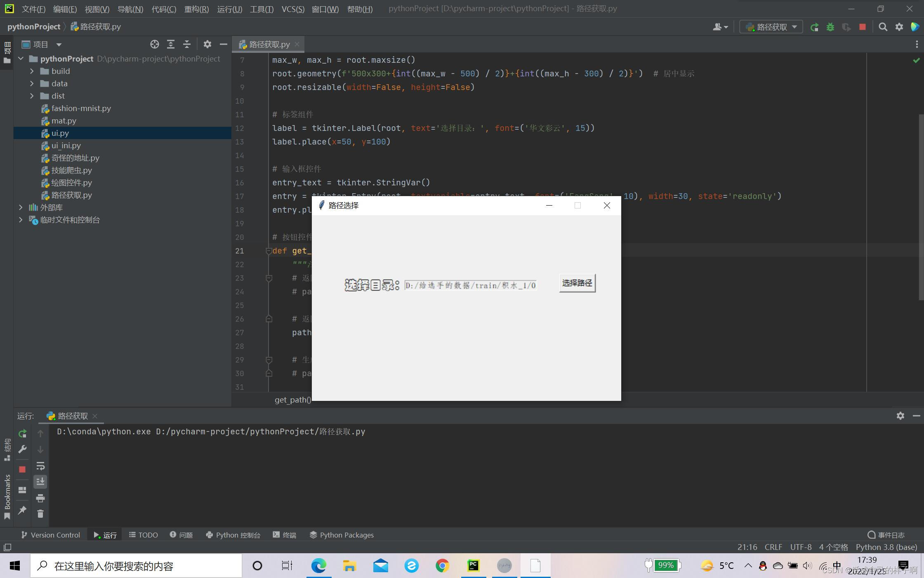This screenshot has height=578, width=924.
Task: Open Python Packages tool window
Action: pos(342,535)
